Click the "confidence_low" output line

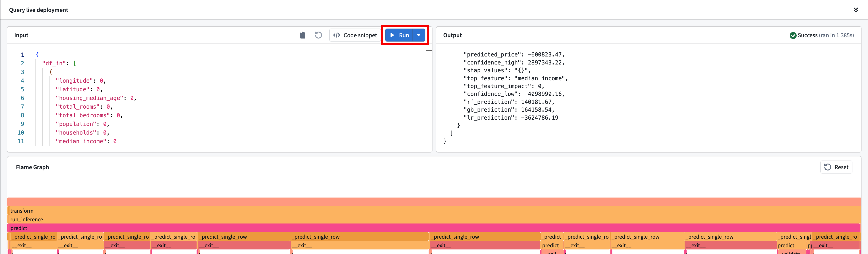click(514, 94)
